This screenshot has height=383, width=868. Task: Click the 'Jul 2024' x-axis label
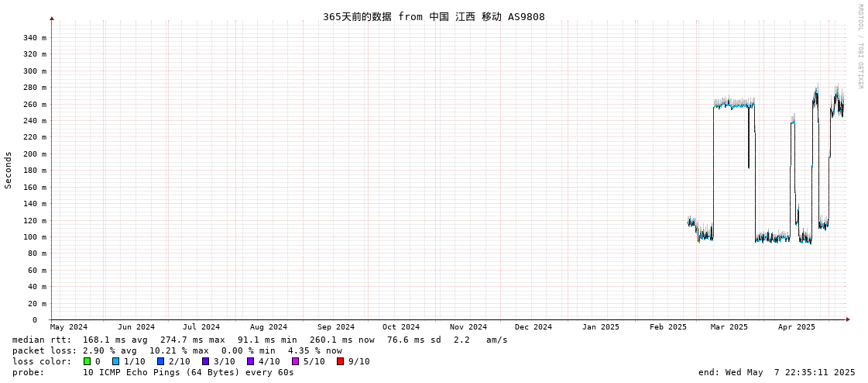201,327
